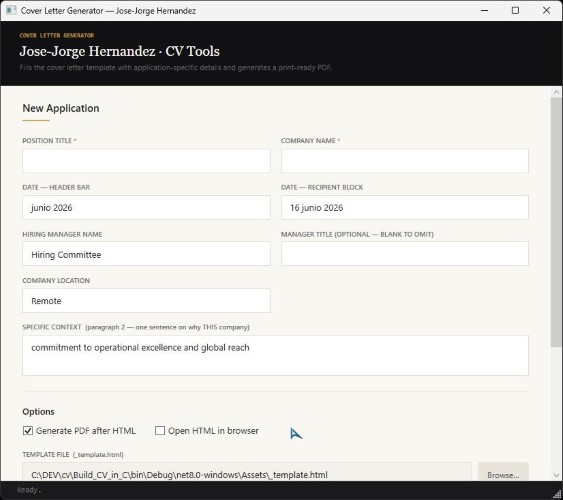Uncheck Generate PDF after HTML
563x500 pixels.
point(28,431)
